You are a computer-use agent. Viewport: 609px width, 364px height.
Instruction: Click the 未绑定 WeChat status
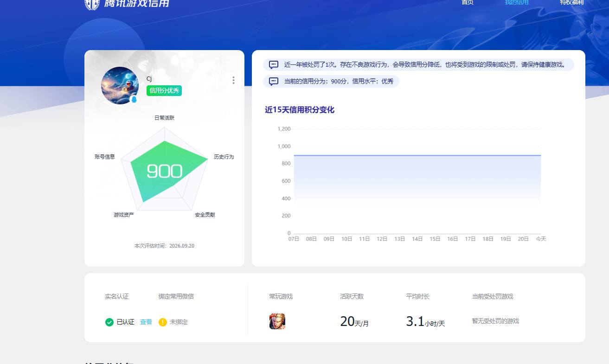179,322
